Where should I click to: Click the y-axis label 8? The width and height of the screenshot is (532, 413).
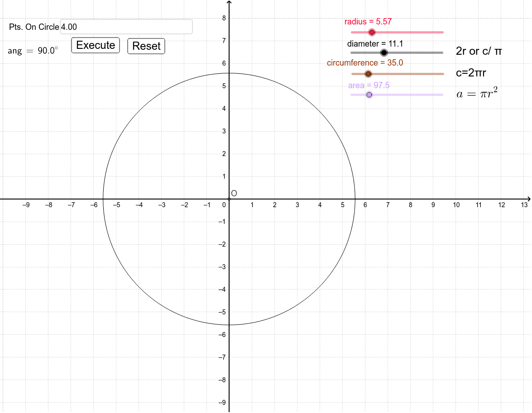[x=224, y=18]
